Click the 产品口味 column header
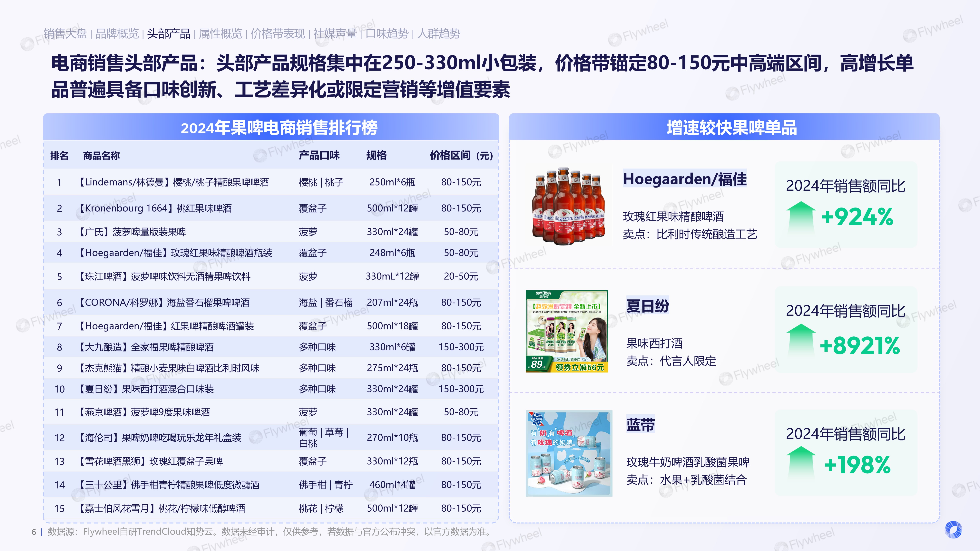Viewport: 980px width, 551px height. point(319,155)
